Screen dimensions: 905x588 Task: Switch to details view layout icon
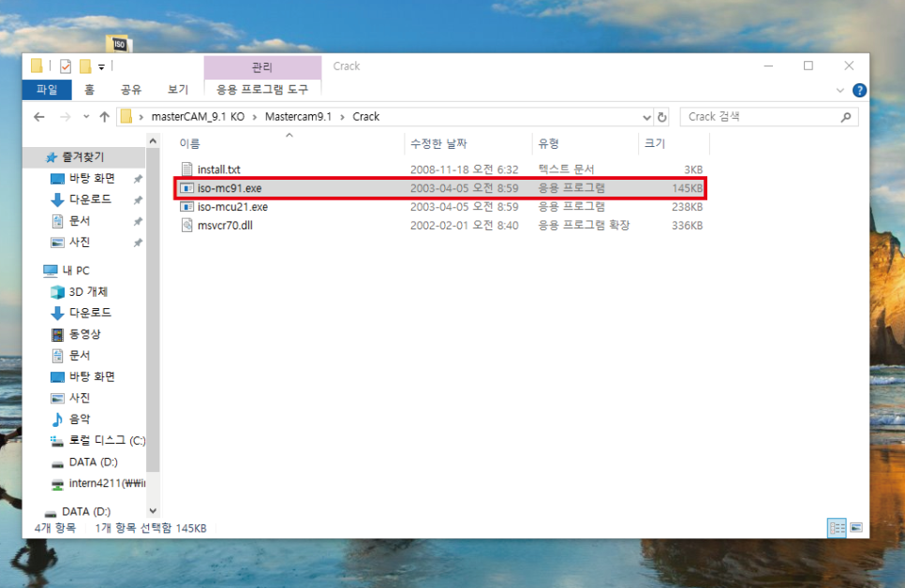coord(837,527)
